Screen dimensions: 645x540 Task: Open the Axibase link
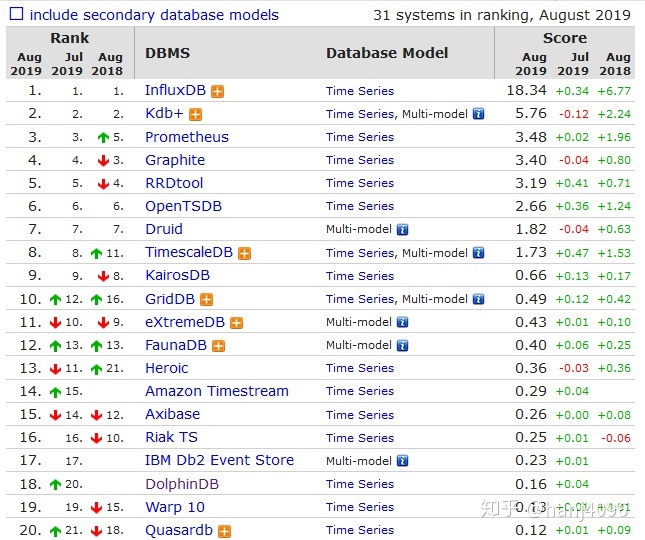tap(172, 414)
